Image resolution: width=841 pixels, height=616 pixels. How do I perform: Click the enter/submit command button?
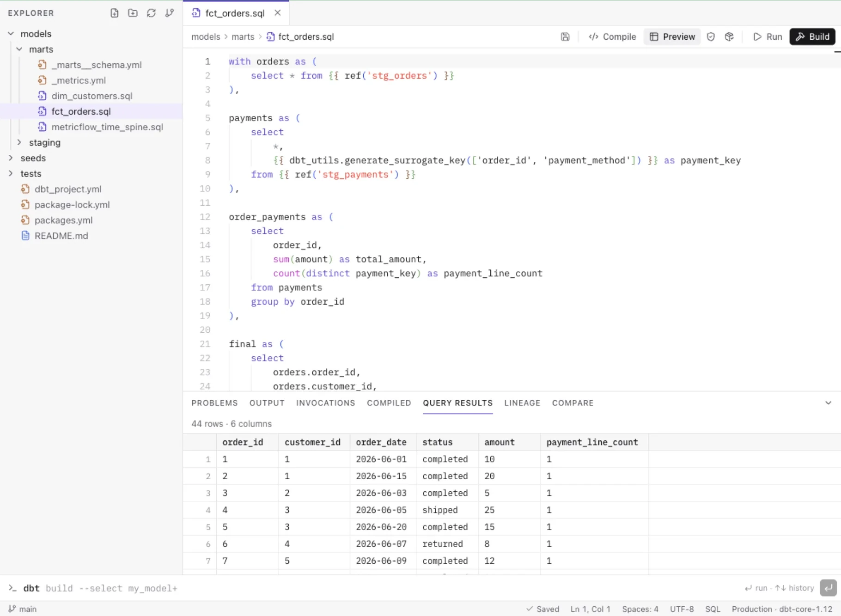tap(828, 588)
